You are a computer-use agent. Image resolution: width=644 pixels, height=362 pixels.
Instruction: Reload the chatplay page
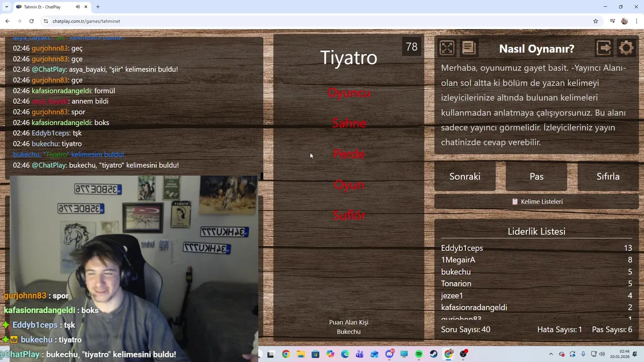click(x=31, y=21)
